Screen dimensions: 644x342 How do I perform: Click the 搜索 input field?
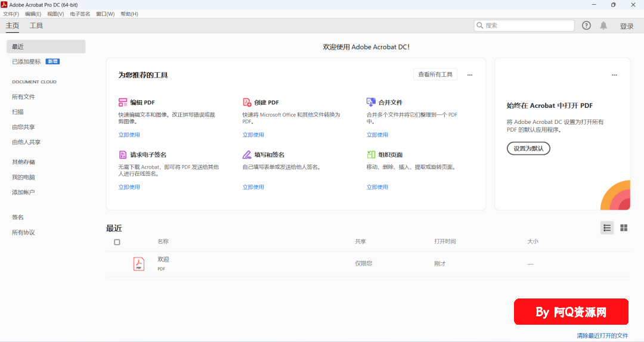click(x=524, y=26)
